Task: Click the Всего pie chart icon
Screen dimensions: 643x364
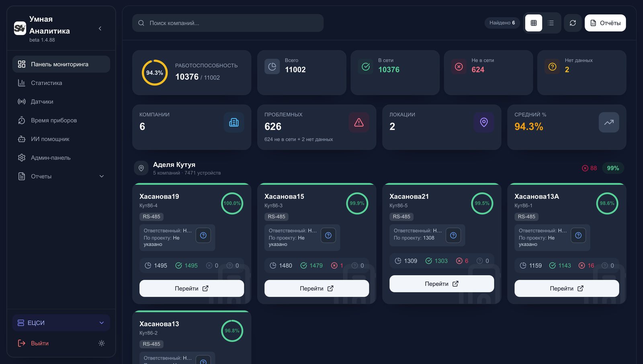Action: pos(272,67)
